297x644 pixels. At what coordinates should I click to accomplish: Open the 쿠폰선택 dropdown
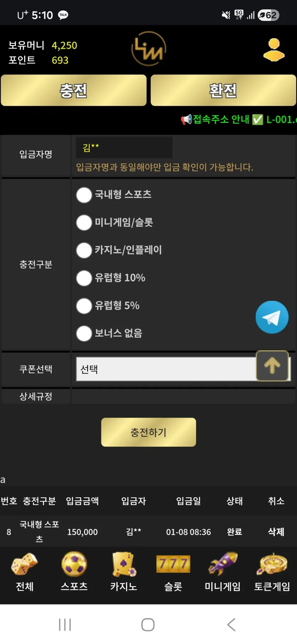pyautogui.click(x=184, y=369)
